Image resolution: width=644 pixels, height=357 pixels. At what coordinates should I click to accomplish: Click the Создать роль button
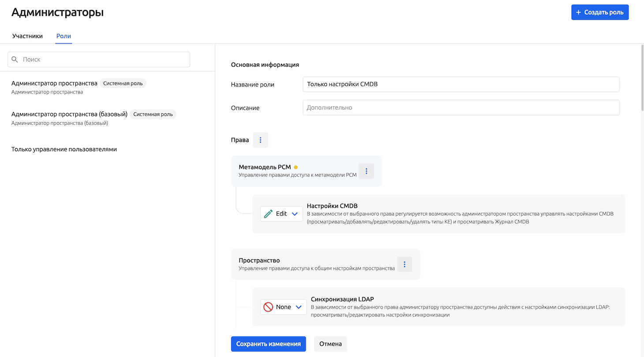[599, 12]
